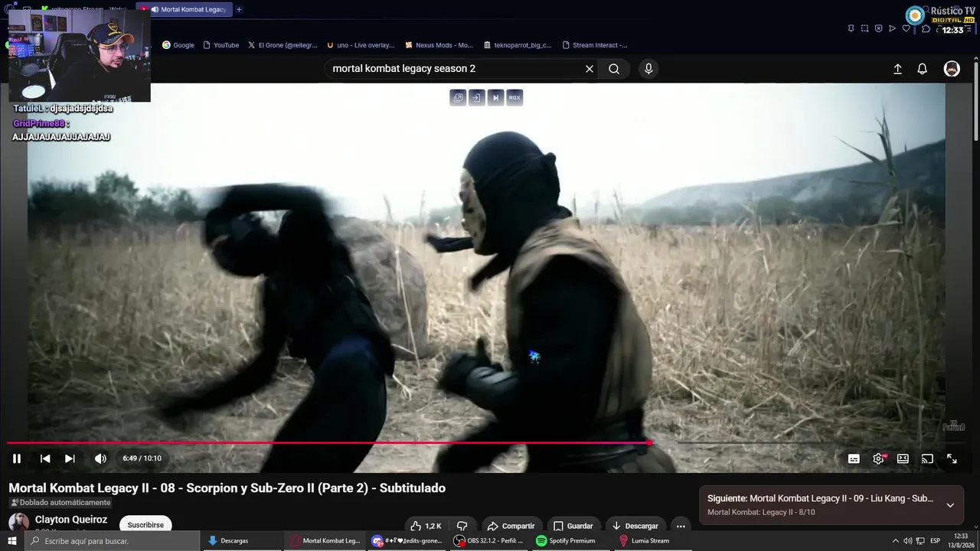Open YouTube notifications bell
The image size is (980, 551).
tap(922, 69)
